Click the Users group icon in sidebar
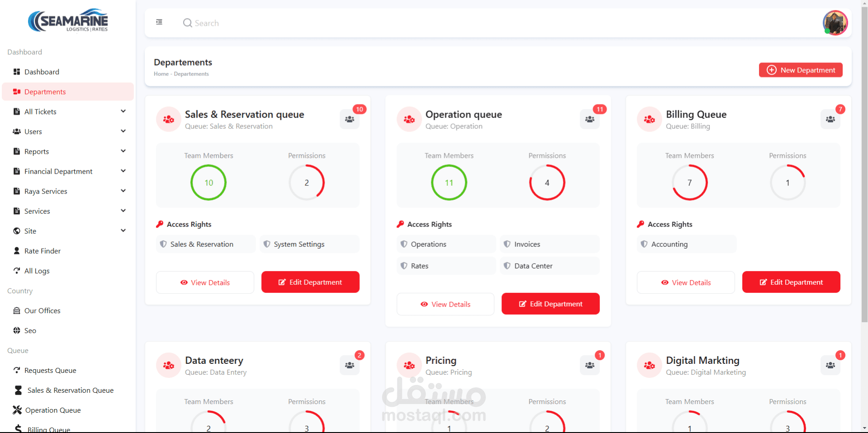This screenshot has width=868, height=433. tap(17, 132)
